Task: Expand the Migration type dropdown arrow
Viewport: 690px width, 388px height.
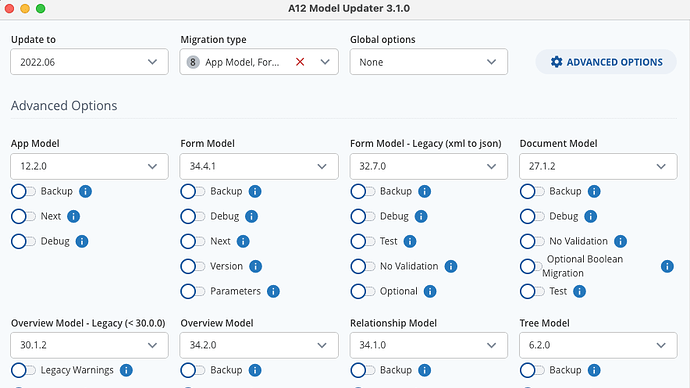Action: click(x=325, y=62)
